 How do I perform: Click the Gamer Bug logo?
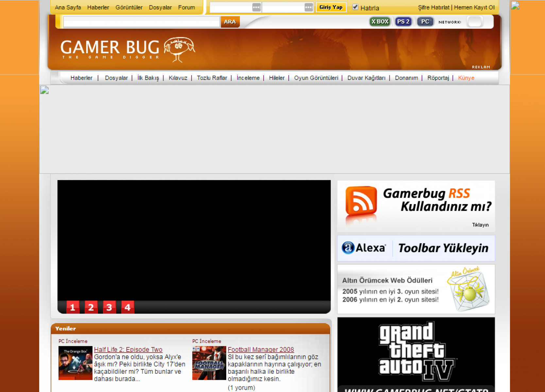point(128,49)
